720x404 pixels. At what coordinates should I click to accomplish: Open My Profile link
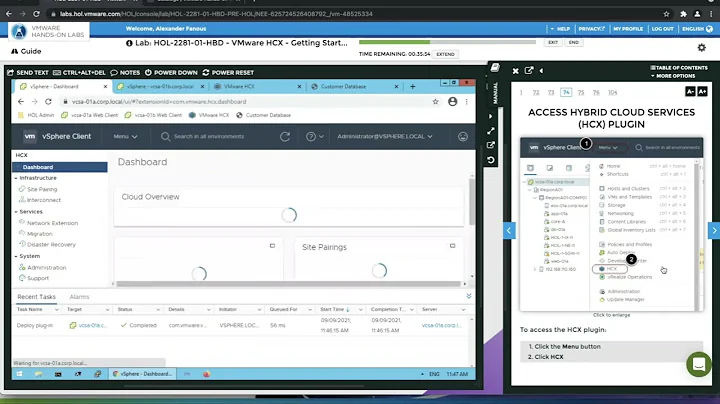628,28
